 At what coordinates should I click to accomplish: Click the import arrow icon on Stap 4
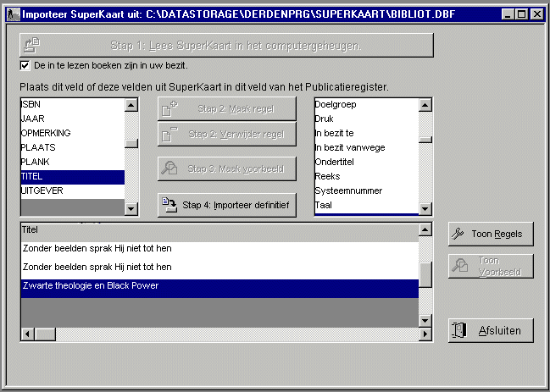point(169,205)
